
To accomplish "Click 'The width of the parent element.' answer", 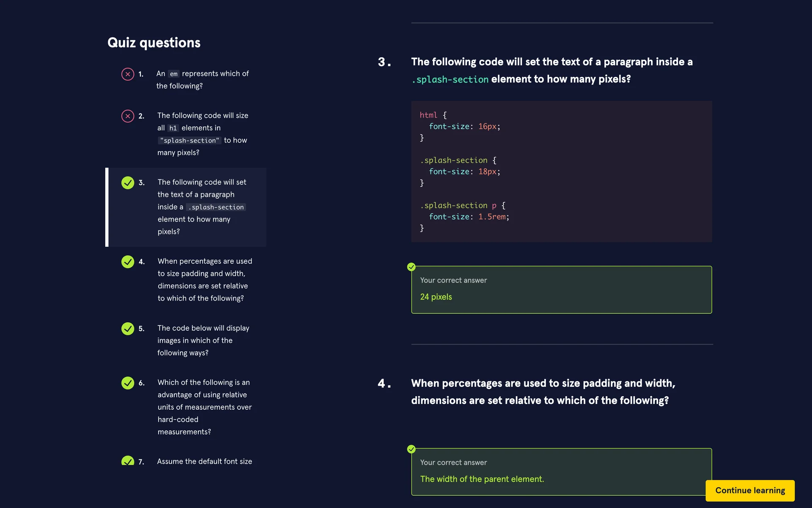I will [482, 479].
